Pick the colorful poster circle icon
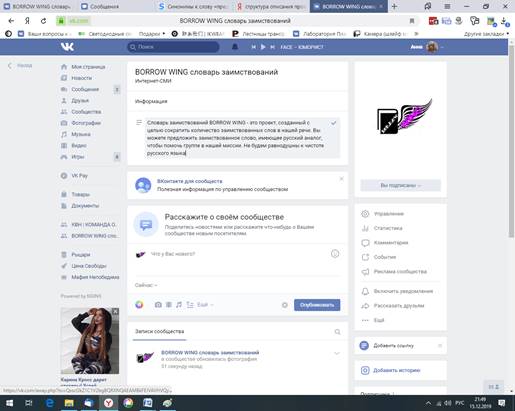Screen dimensions: 515x411 139,305
